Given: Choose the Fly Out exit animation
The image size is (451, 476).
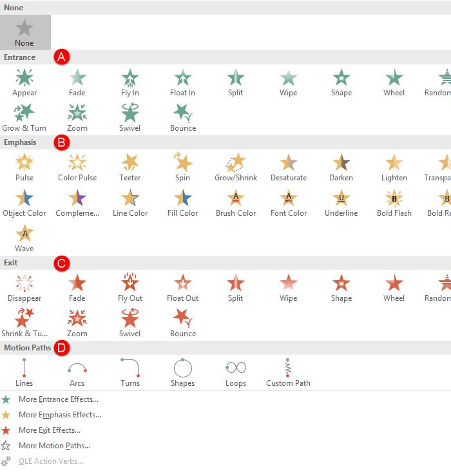Looking at the screenshot, I should tap(130, 288).
